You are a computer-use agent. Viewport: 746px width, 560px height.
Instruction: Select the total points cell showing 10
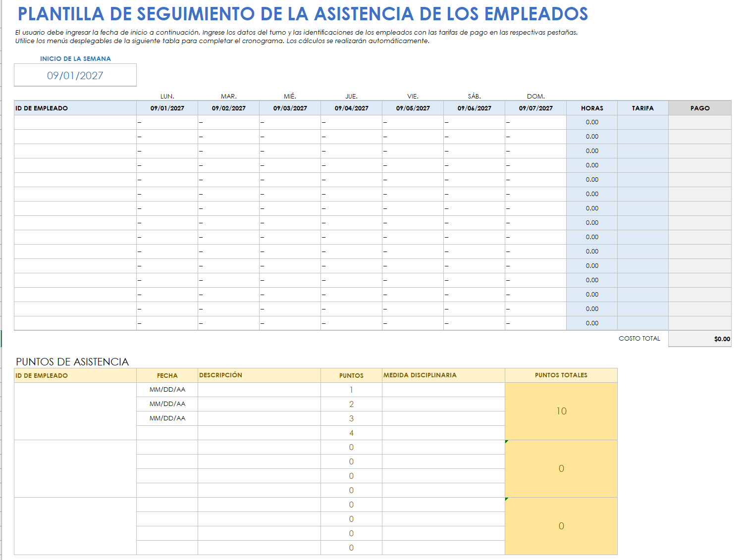(561, 411)
